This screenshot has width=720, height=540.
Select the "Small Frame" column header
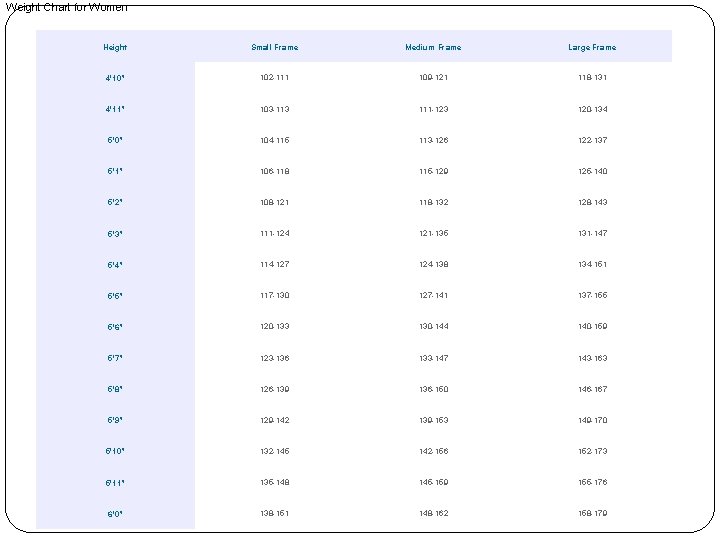pos(275,47)
